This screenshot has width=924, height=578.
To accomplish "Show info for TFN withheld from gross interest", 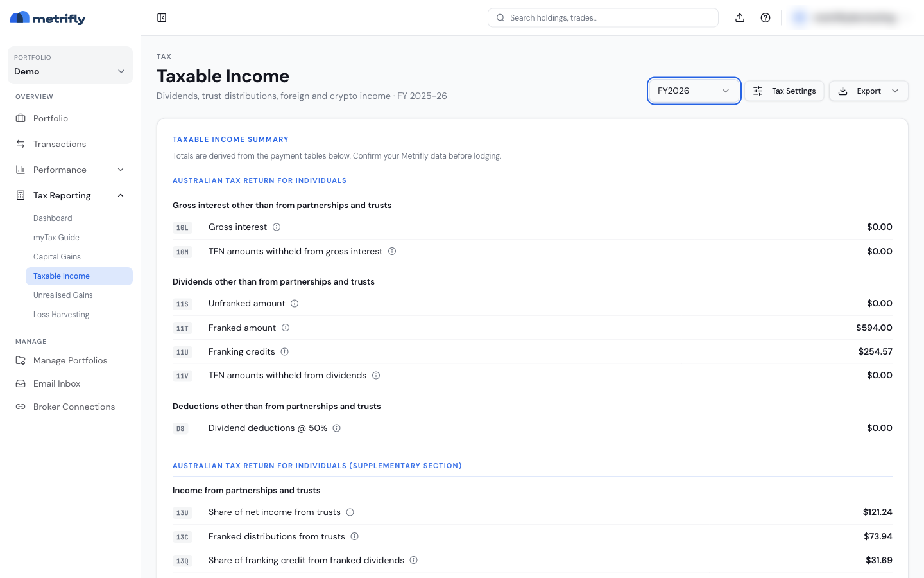I will coord(392,252).
